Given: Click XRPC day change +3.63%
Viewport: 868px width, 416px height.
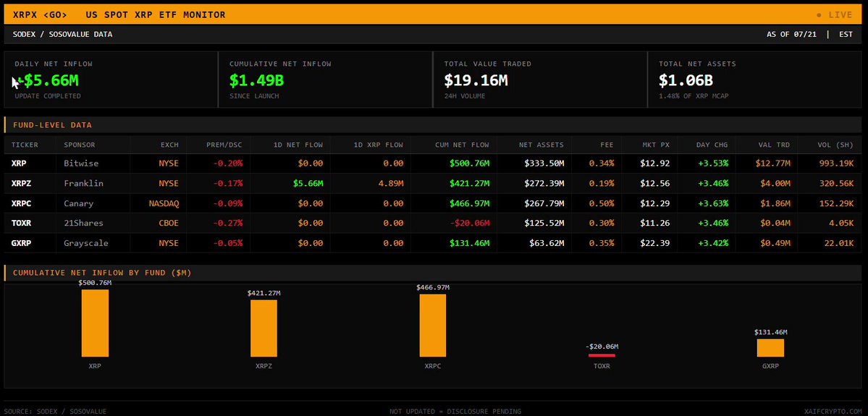Looking at the screenshot, I should [x=713, y=203].
